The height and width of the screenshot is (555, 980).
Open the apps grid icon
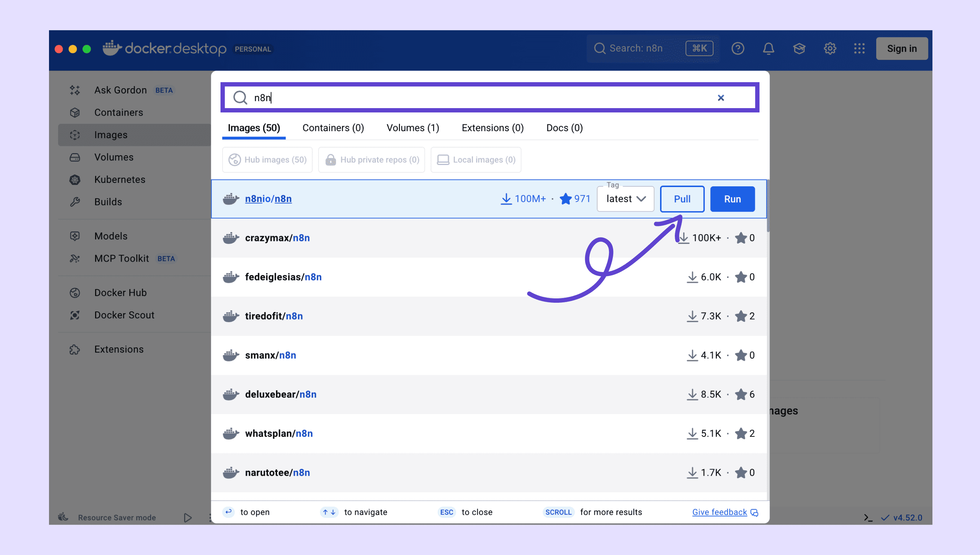(859, 48)
